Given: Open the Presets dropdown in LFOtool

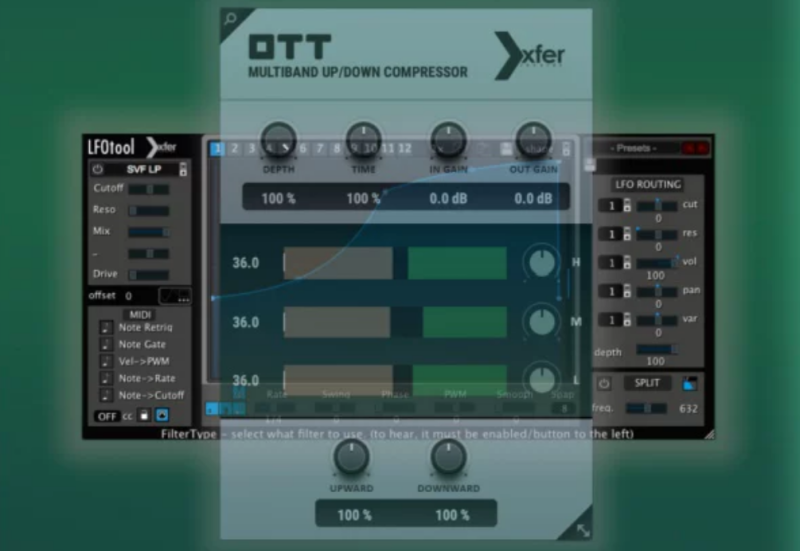Looking at the screenshot, I should pos(633,148).
